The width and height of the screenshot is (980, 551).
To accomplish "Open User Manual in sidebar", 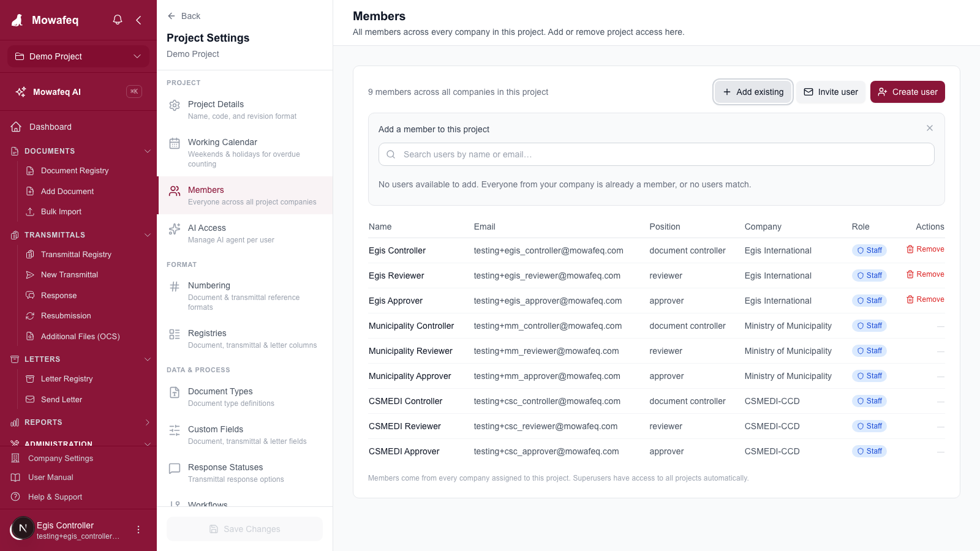I will click(x=78, y=477).
